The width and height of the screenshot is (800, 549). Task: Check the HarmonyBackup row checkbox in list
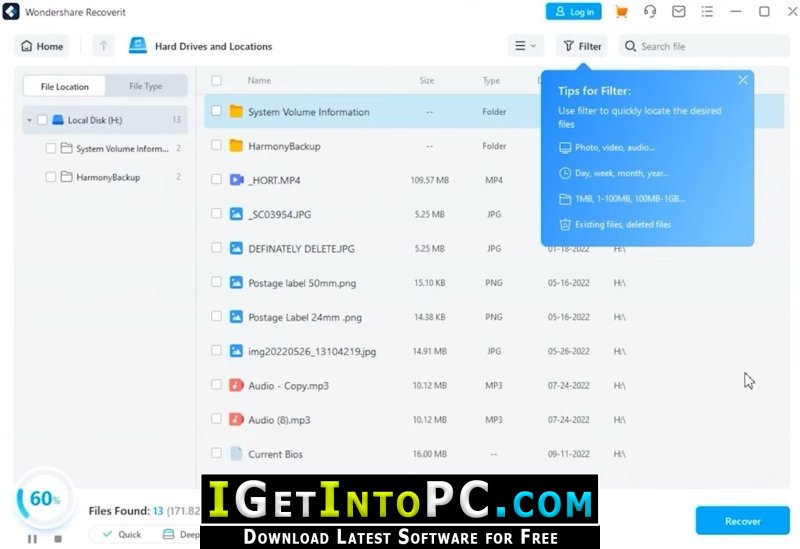216,145
